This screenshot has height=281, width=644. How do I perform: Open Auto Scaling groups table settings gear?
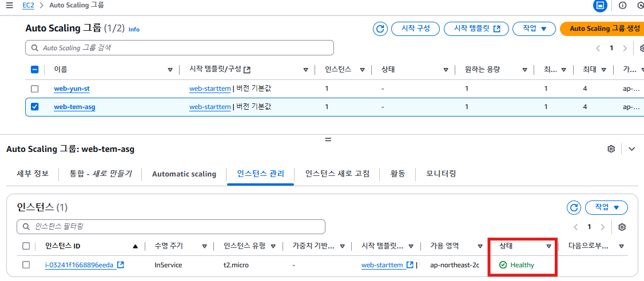642,48
